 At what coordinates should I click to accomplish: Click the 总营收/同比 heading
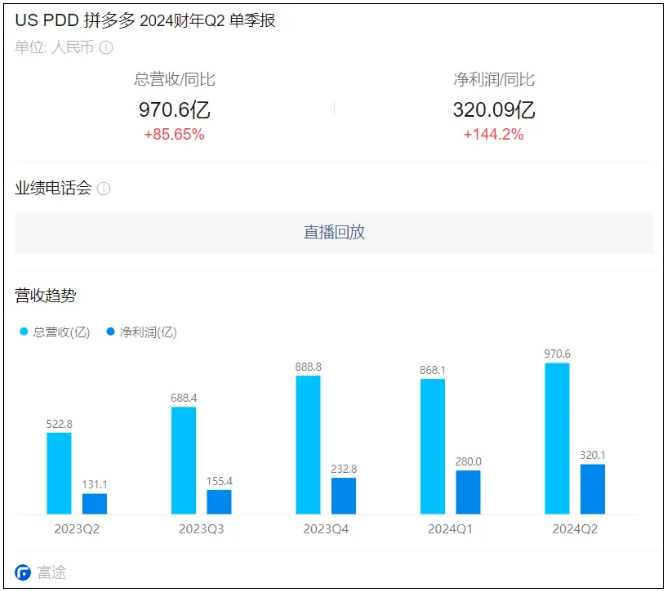pos(174,80)
